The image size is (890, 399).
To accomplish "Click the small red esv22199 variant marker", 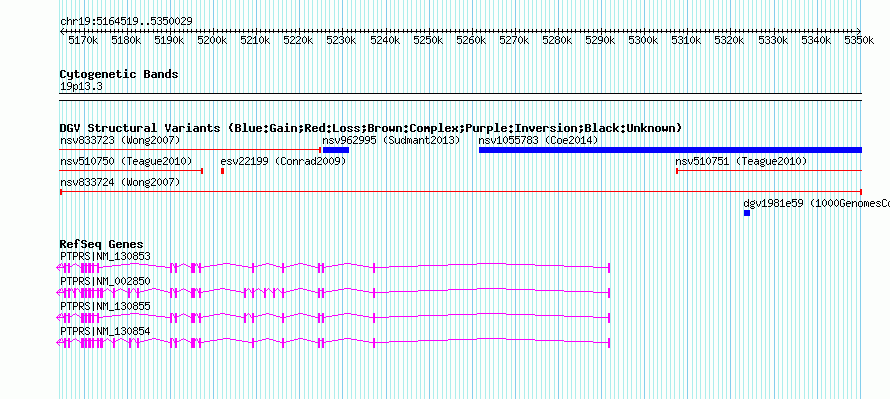I will pos(222,171).
